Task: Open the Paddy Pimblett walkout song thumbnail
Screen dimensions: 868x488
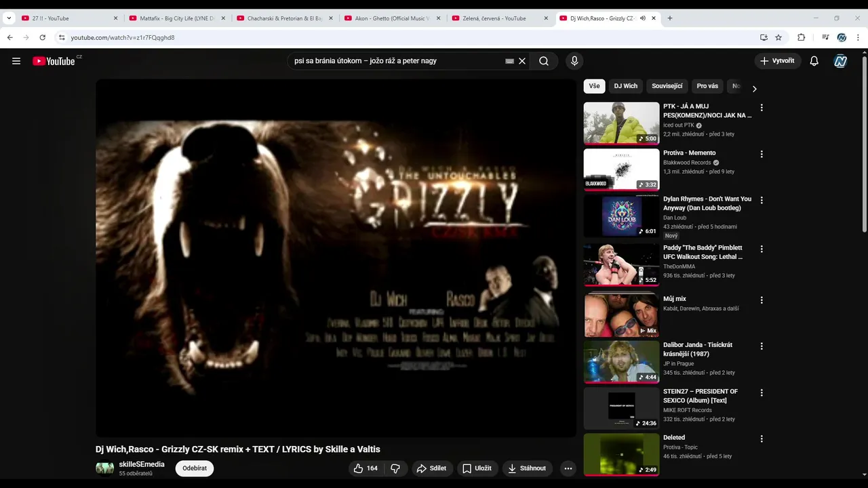Action: pos(621,265)
